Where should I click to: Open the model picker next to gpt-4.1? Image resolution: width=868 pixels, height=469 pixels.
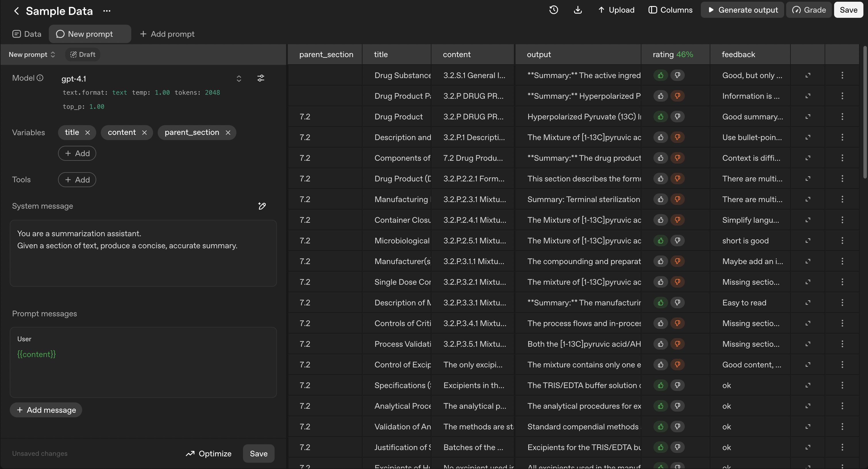point(239,78)
